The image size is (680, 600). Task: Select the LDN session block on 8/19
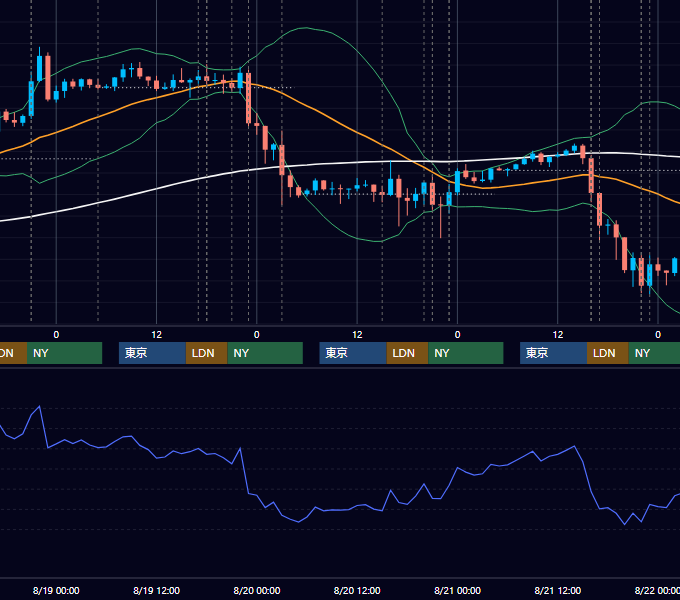206,353
